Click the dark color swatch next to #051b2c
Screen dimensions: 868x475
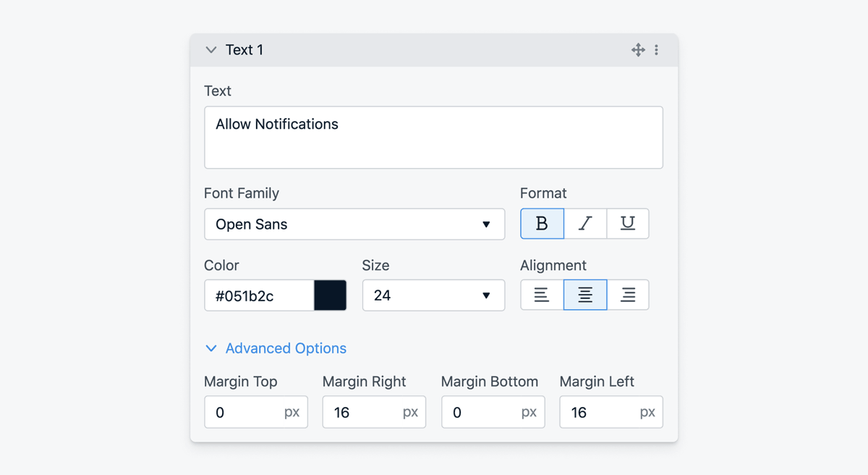[331, 295]
